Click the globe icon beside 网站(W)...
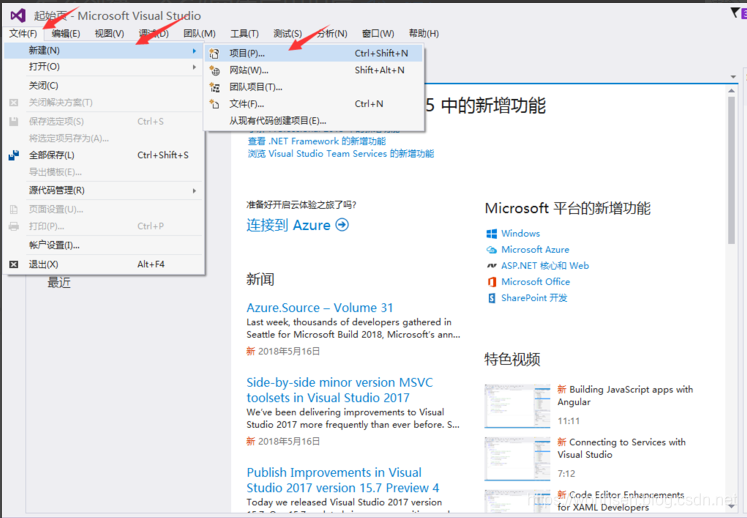Screen dimensions: 747x518 click(214, 71)
